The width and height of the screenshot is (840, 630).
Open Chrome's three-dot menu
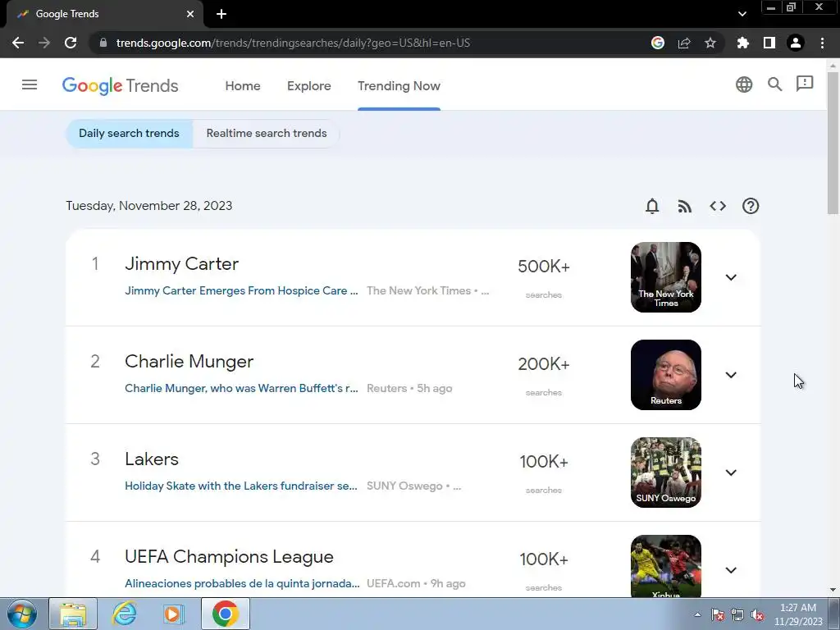point(822,43)
